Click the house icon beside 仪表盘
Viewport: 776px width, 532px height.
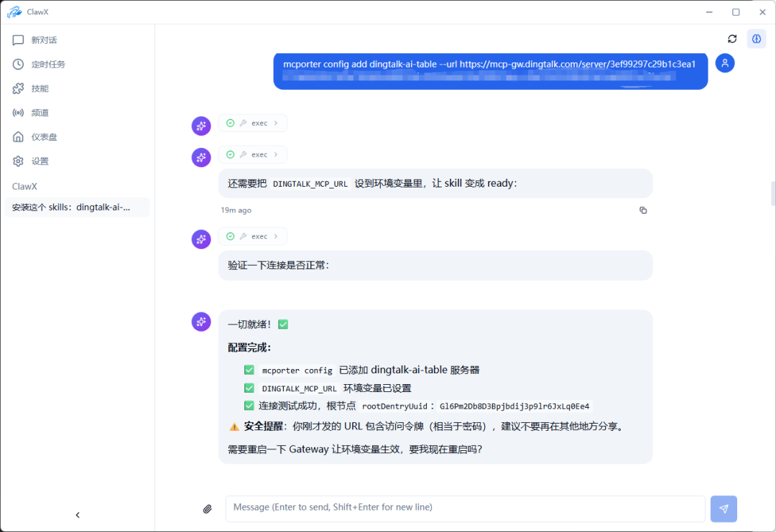coord(18,137)
